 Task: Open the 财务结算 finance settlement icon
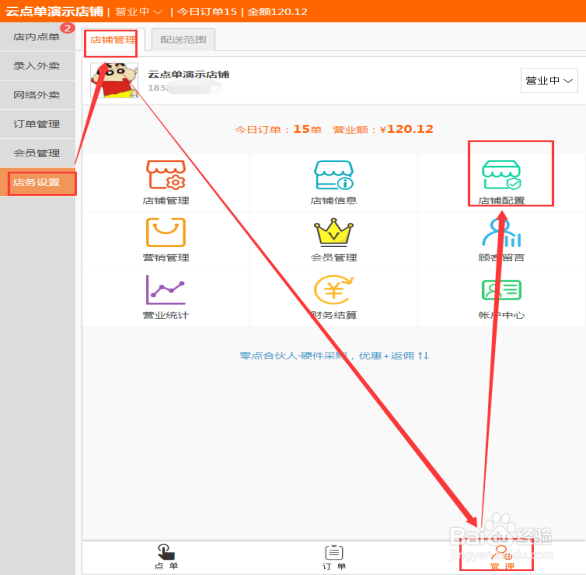pos(333,290)
